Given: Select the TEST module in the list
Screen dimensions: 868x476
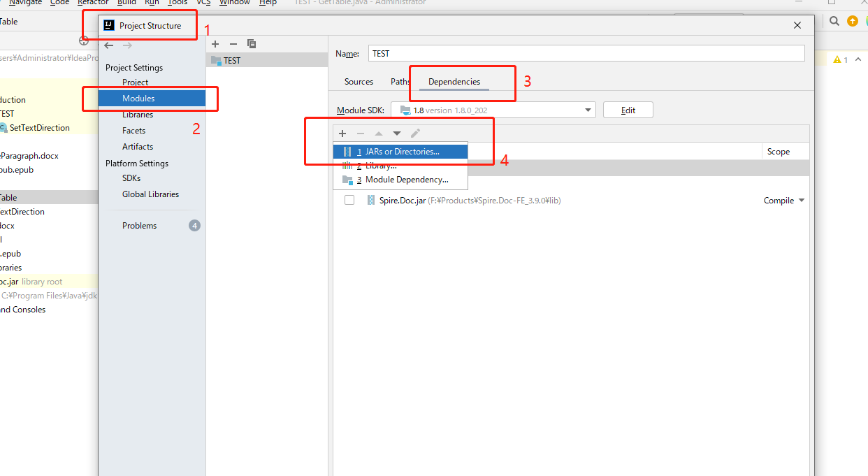Looking at the screenshot, I should click(268, 61).
